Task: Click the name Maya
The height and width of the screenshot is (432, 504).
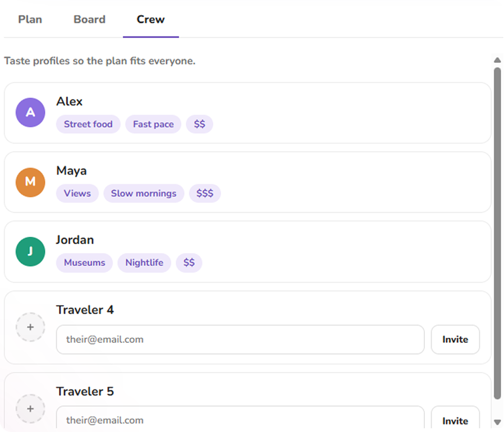Action: [x=71, y=171]
